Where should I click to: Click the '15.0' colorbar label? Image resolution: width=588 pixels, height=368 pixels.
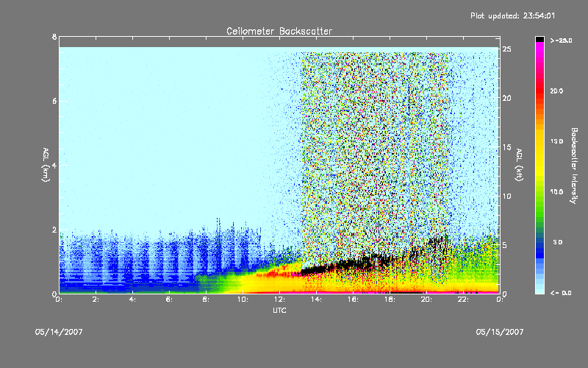coord(556,141)
